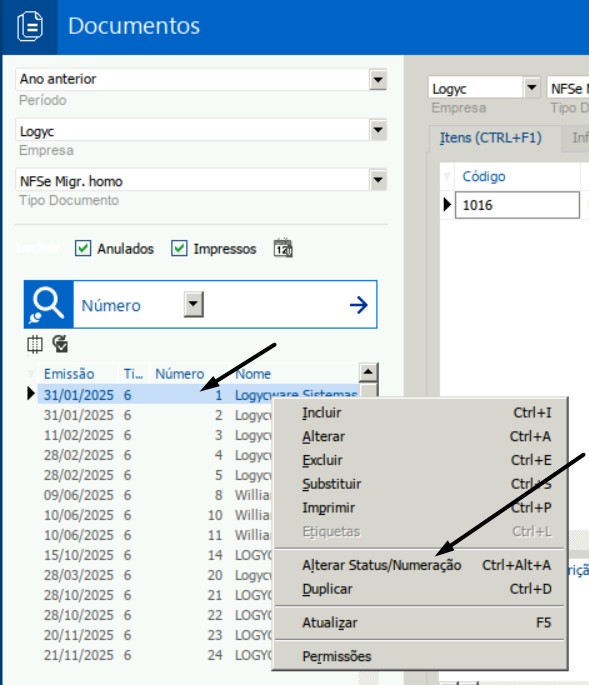
Task: Toggle the Impressos checkbox
Action: coord(179,248)
